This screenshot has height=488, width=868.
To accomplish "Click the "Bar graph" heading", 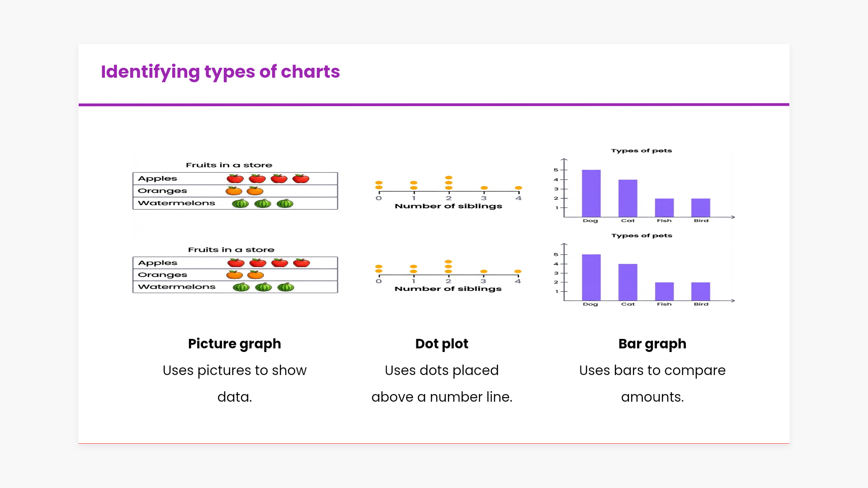I will [652, 344].
